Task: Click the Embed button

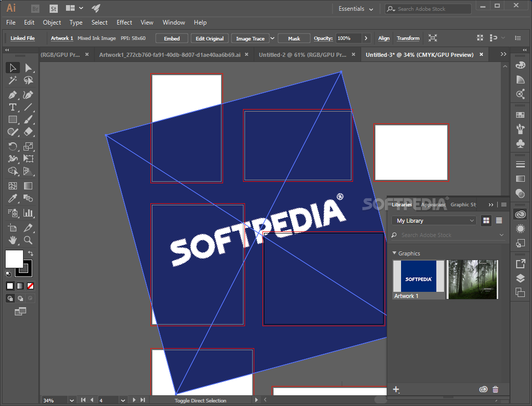Action: 172,38
